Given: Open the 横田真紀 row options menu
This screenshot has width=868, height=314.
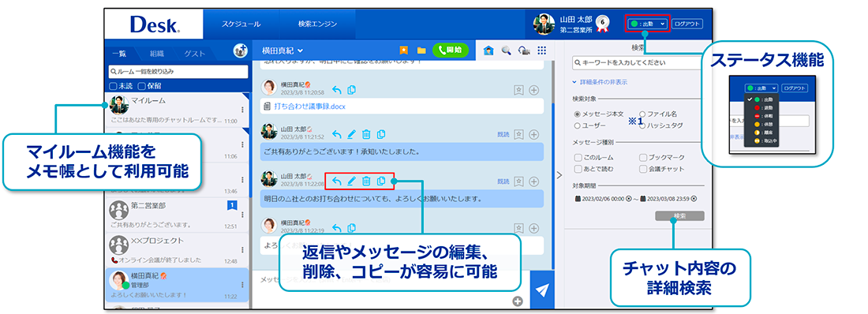Looking at the screenshot, I should tap(242, 285).
